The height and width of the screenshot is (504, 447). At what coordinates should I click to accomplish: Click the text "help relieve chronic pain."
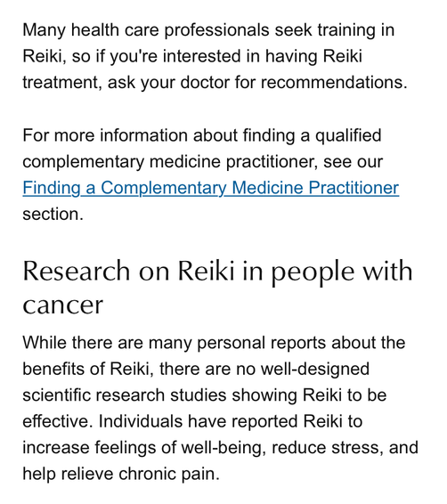pyautogui.click(x=121, y=474)
